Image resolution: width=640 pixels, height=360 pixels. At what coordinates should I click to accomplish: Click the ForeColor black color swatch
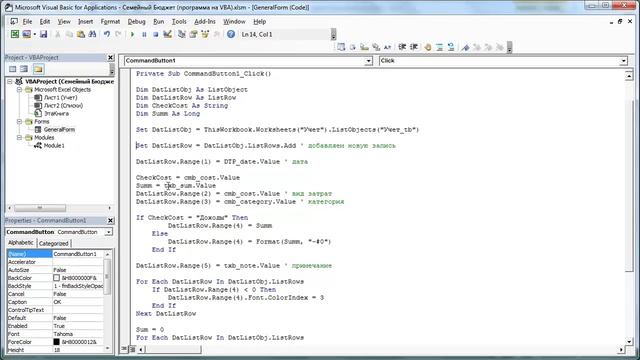56,342
